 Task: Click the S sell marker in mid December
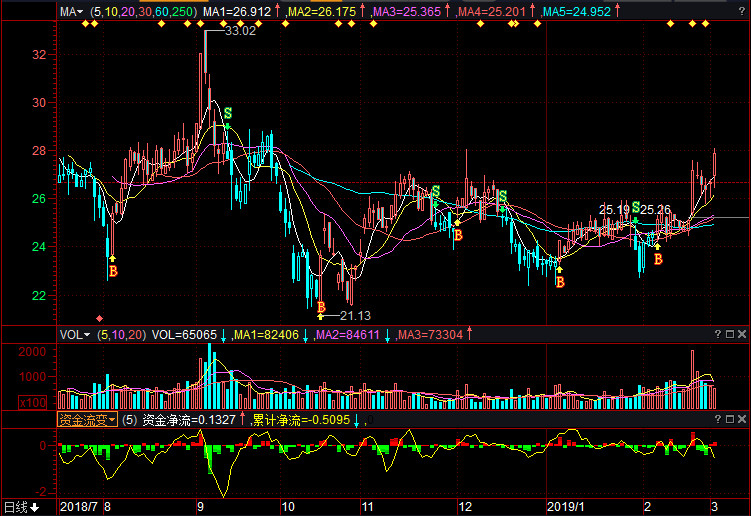pos(502,196)
